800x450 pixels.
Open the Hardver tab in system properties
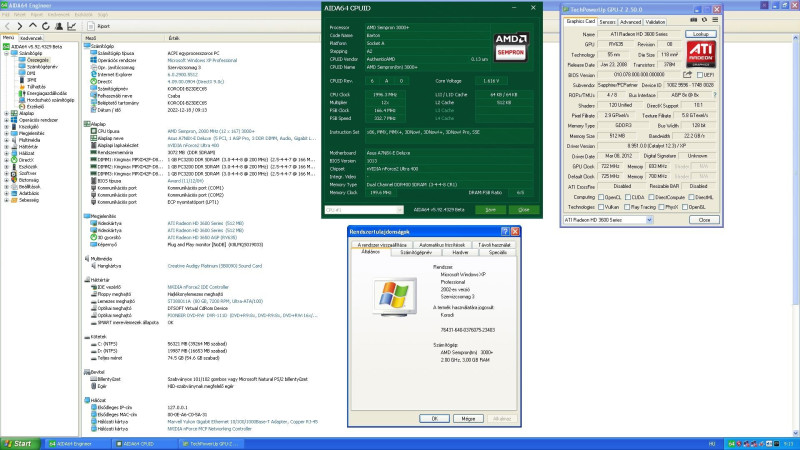[460, 252]
